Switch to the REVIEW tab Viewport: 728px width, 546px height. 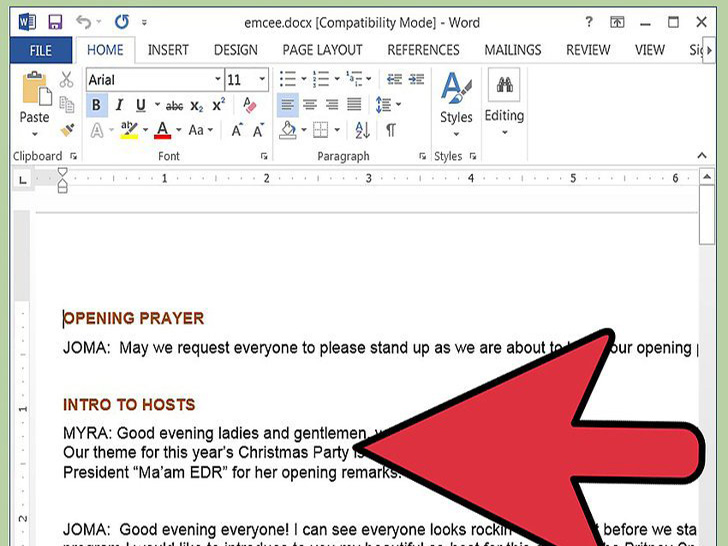pos(588,50)
